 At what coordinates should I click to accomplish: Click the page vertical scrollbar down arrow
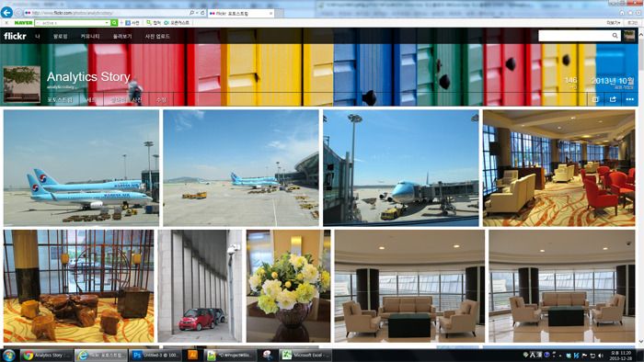pos(640,341)
